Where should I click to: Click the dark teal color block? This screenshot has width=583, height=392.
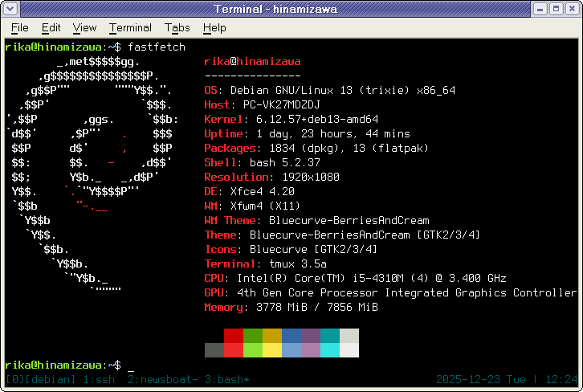point(330,336)
